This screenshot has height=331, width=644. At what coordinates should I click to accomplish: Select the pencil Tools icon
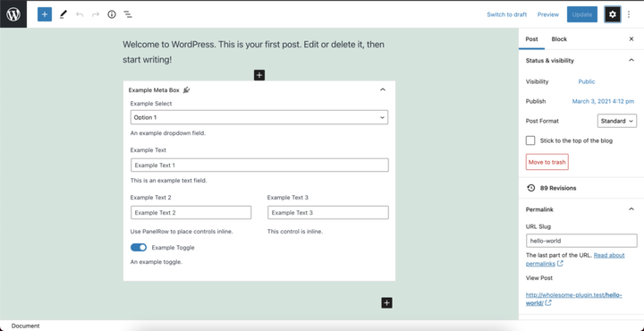pyautogui.click(x=63, y=14)
